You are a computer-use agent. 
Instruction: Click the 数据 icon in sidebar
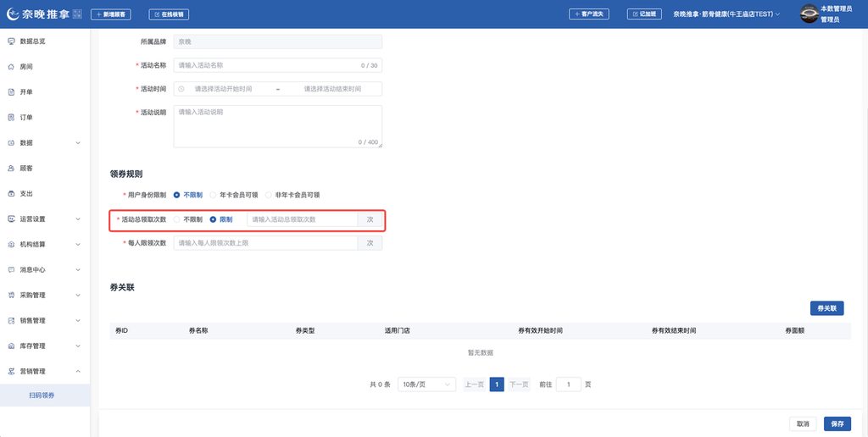11,143
